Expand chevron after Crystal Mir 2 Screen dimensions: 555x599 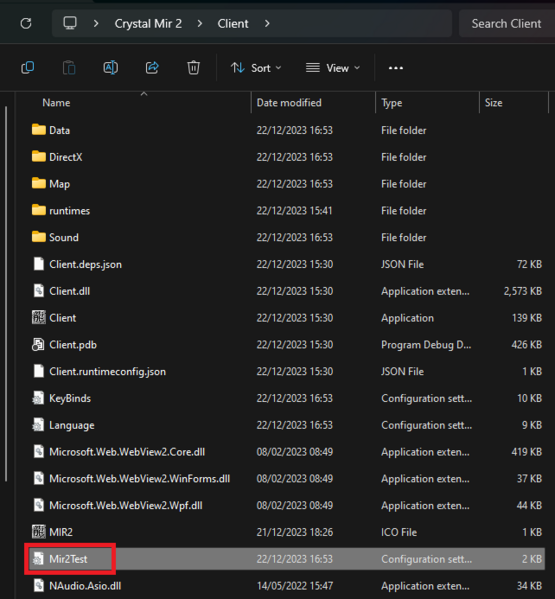tap(200, 24)
